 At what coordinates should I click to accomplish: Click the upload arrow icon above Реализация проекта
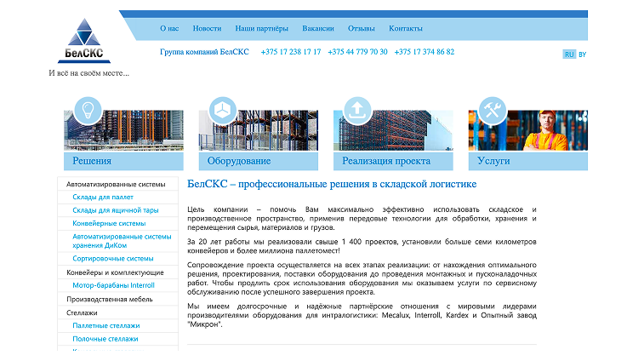click(x=357, y=111)
